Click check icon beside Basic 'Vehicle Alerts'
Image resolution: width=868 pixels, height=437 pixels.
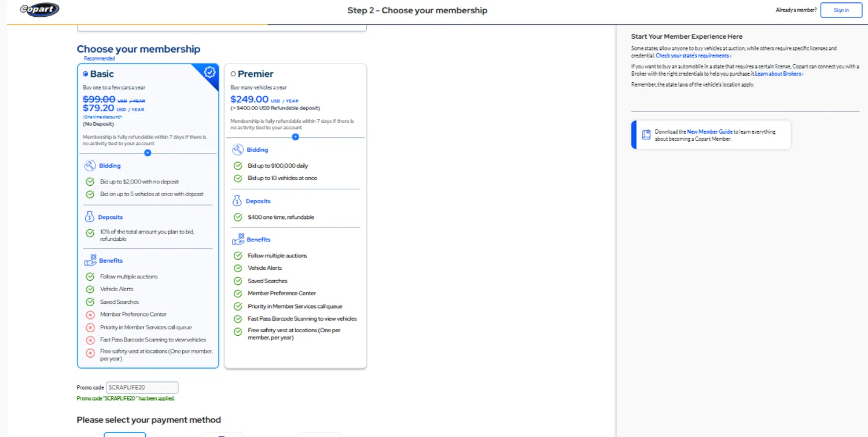tap(90, 289)
